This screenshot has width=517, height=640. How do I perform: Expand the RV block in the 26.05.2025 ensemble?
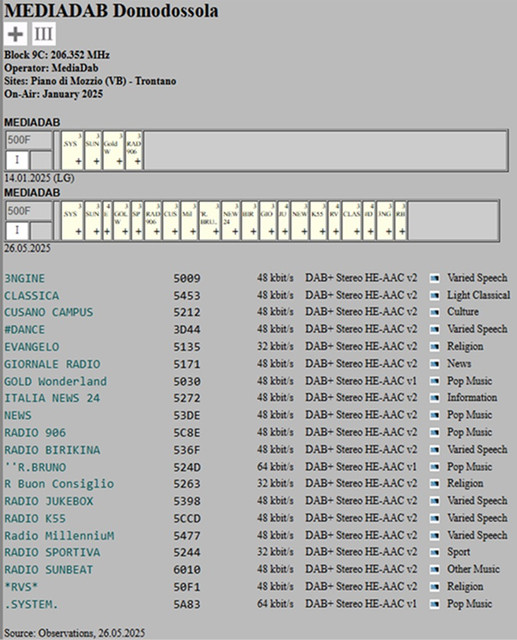pyautogui.click(x=335, y=232)
